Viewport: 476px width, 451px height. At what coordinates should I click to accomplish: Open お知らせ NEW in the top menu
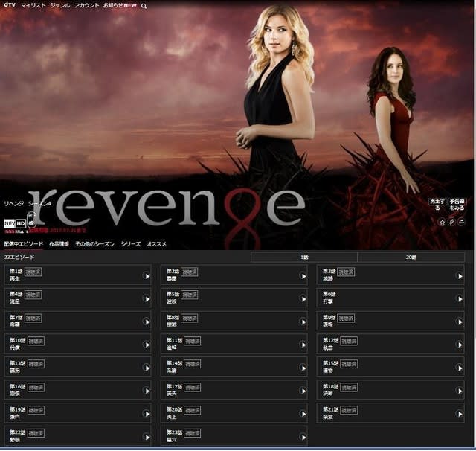120,5
